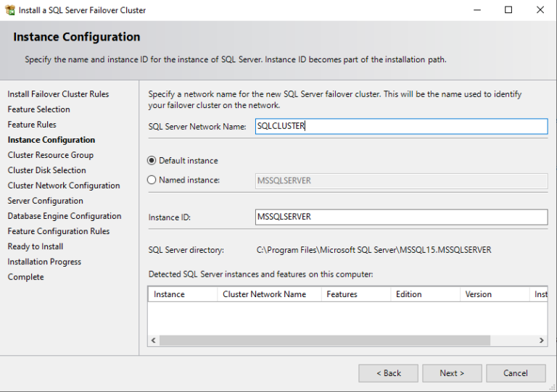Minimize the installer window
The image size is (557, 392).
[x=476, y=10]
